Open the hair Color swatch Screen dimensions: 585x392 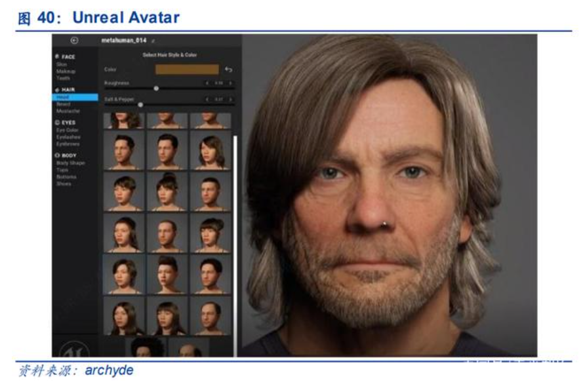click(187, 69)
